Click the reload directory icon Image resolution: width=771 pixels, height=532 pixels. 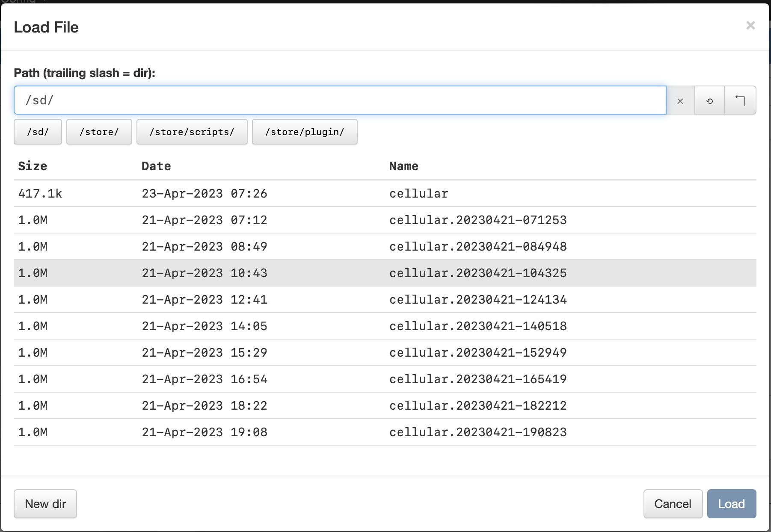point(709,100)
